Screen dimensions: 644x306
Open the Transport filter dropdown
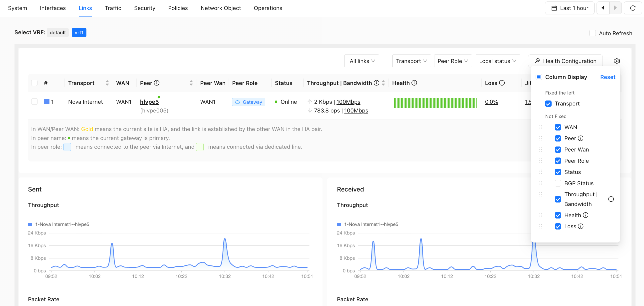pos(411,61)
